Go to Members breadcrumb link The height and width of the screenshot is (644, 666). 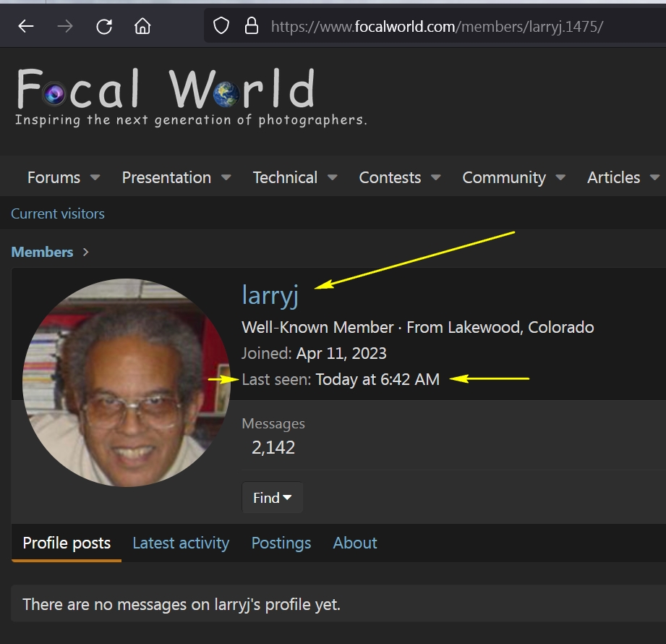point(42,252)
